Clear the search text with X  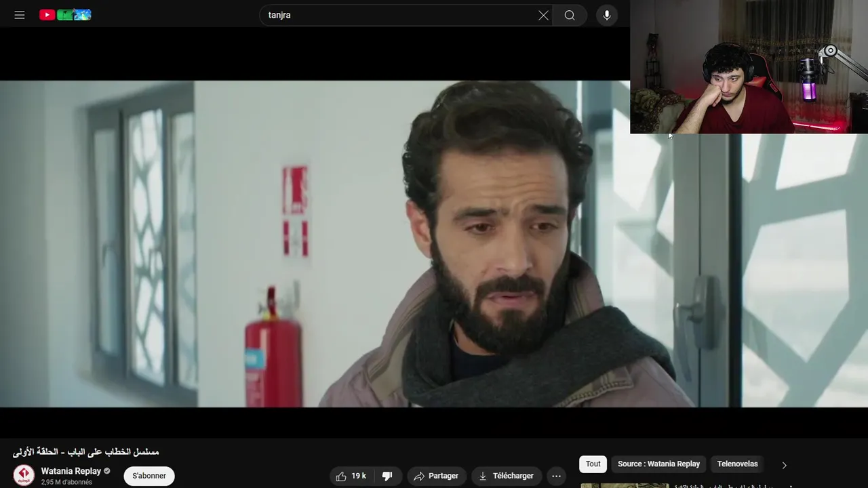point(543,15)
